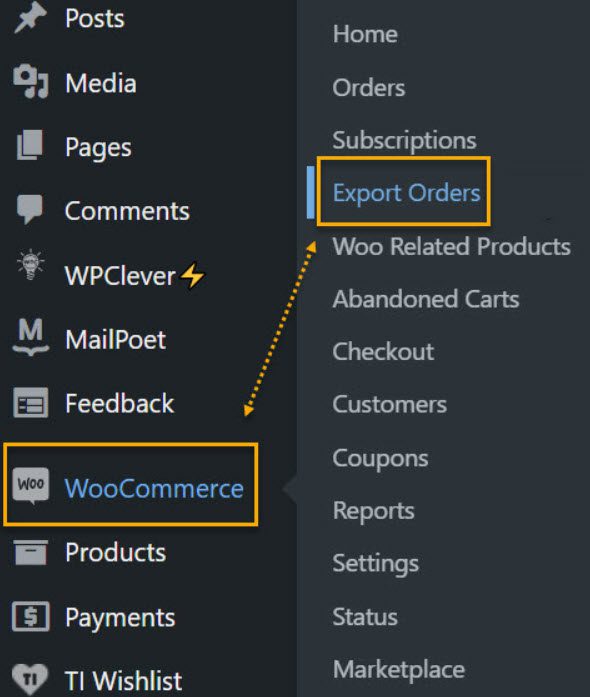Open Subscriptions submenu item
Viewport: 590px width, 697px height.
(405, 141)
